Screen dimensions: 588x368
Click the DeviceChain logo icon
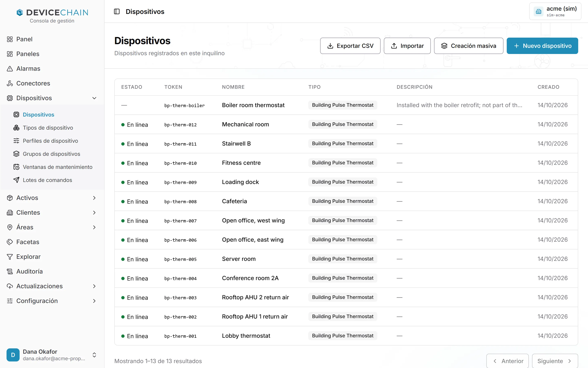(20, 12)
